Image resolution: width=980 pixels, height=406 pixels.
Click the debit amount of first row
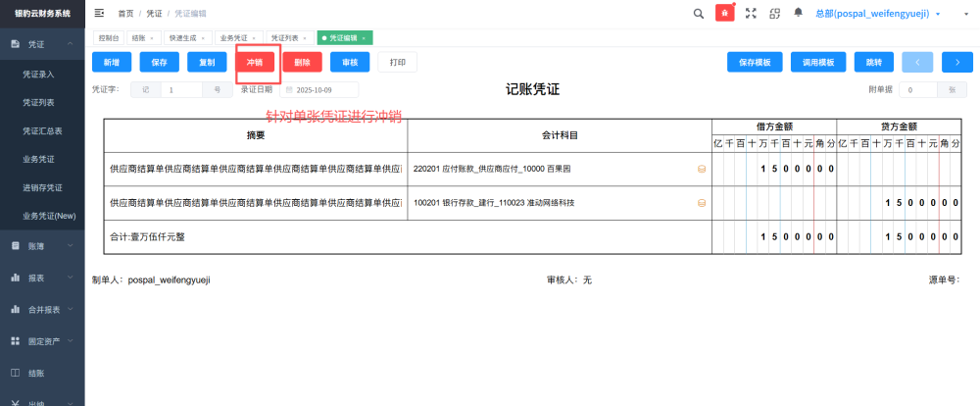tap(774, 169)
